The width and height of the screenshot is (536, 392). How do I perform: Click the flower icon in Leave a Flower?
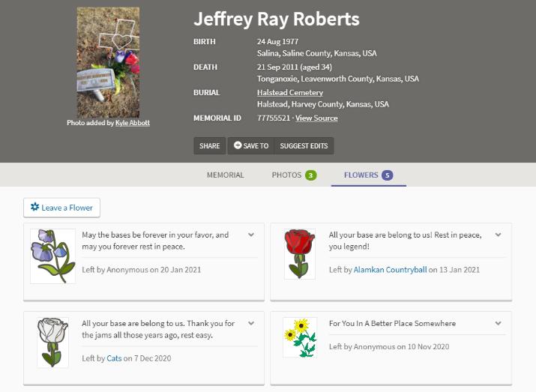tap(34, 208)
